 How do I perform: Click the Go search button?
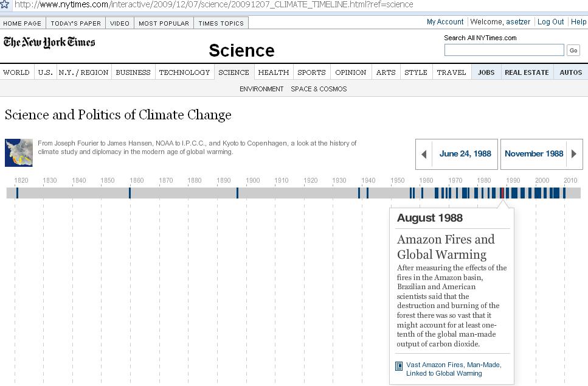pos(573,51)
